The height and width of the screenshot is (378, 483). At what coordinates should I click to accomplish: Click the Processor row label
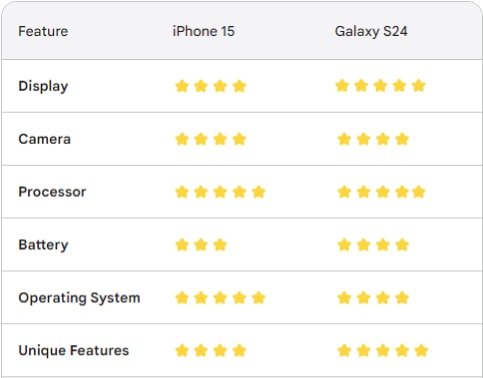(52, 192)
